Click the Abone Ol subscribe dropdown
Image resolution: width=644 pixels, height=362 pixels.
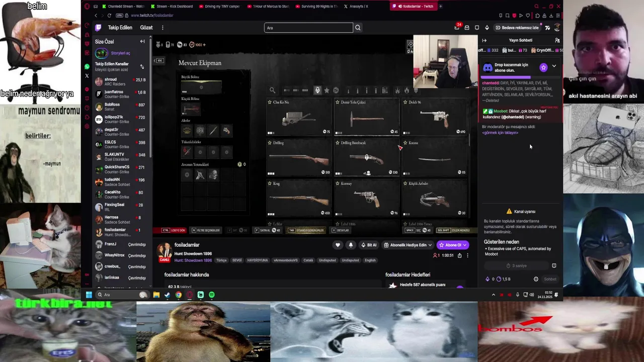(x=453, y=245)
